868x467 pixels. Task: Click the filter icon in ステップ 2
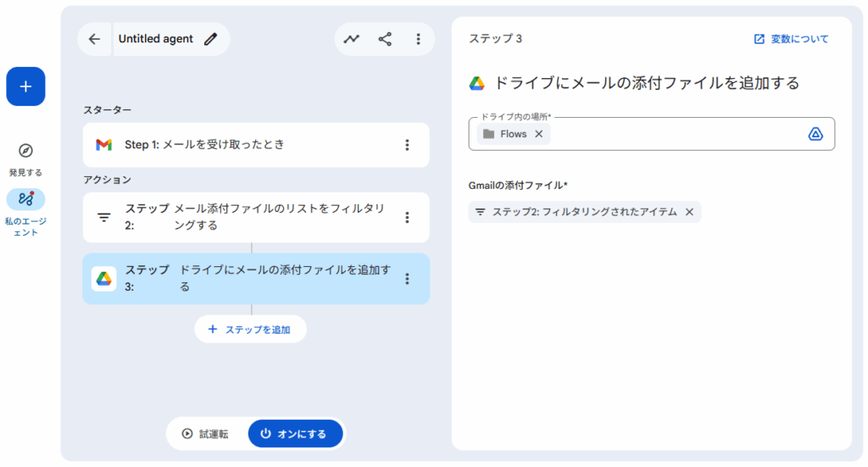[104, 218]
